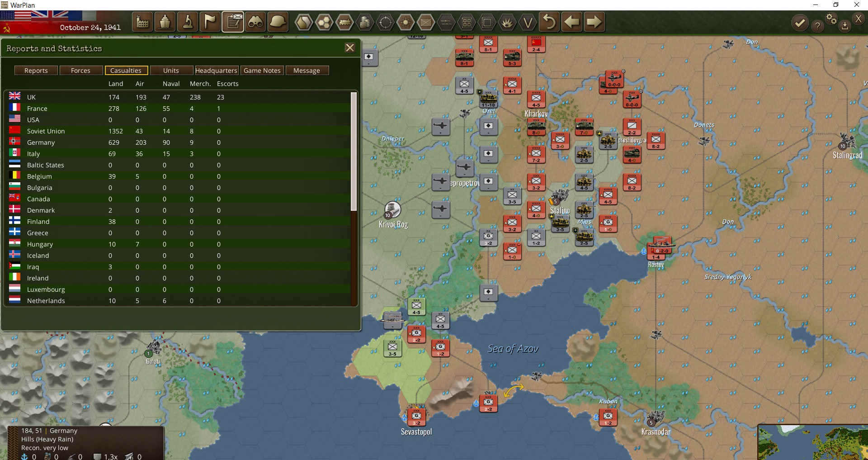Open game settings gears icon
This screenshot has height=460, width=868.
[x=831, y=19]
